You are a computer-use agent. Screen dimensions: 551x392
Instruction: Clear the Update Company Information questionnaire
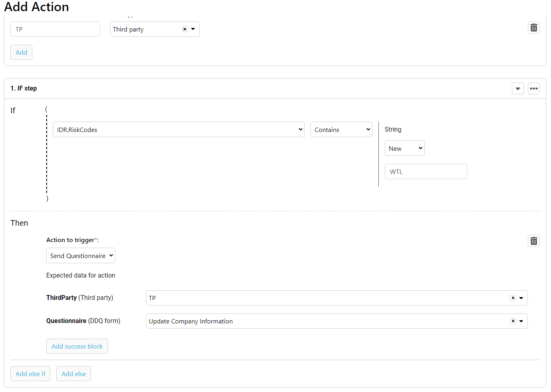(513, 321)
